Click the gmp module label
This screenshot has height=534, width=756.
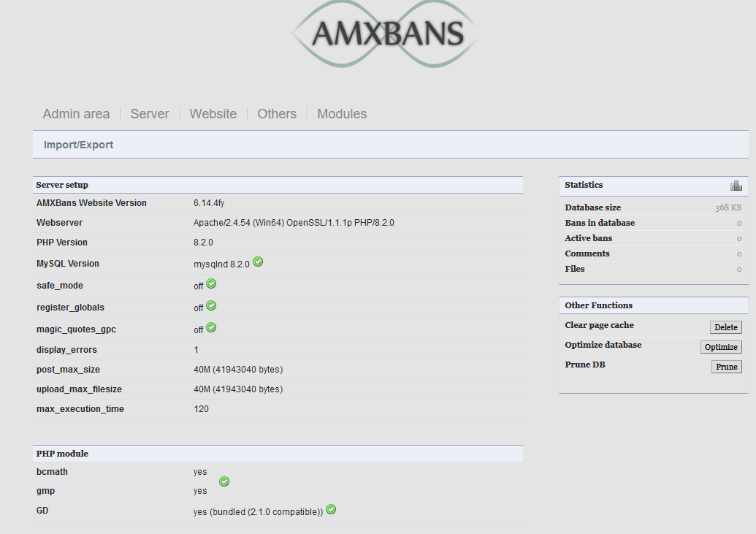pos(45,491)
